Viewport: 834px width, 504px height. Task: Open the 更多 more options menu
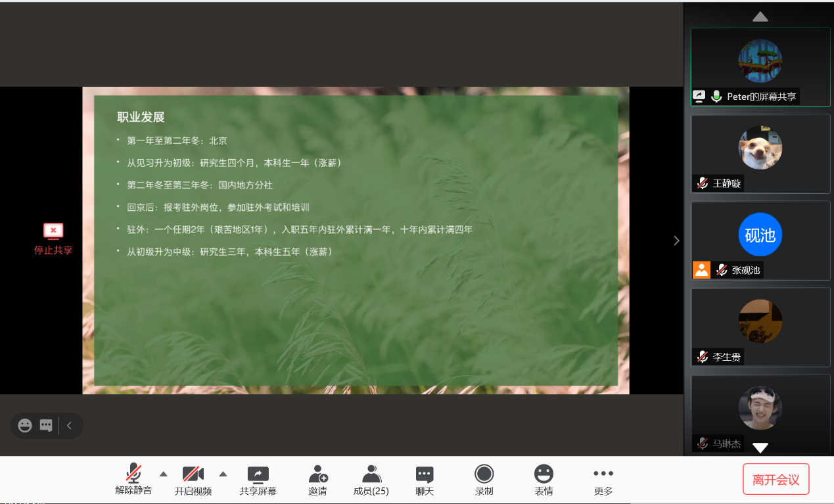point(603,479)
